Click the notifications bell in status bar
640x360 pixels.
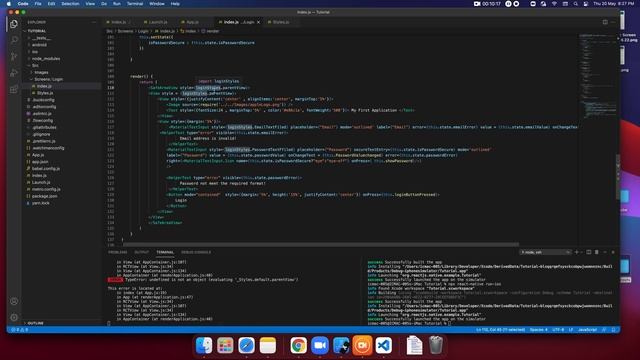613,329
